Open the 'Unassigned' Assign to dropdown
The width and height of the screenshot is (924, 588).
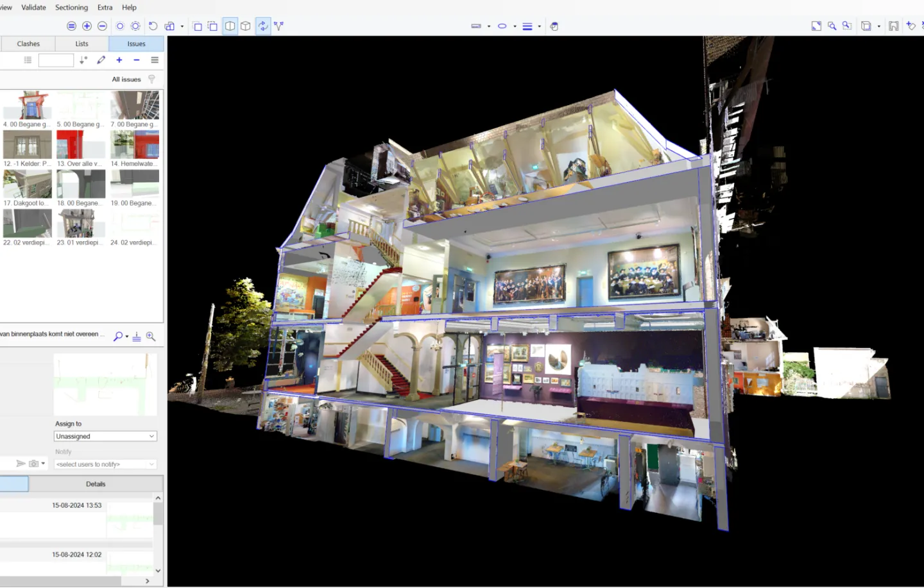[x=105, y=436]
